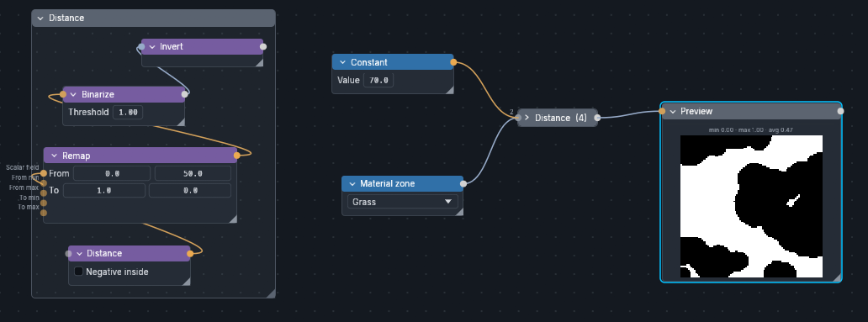Viewport: 868px width, 322px height.
Task: Collapse the Constant node
Action: (342, 62)
